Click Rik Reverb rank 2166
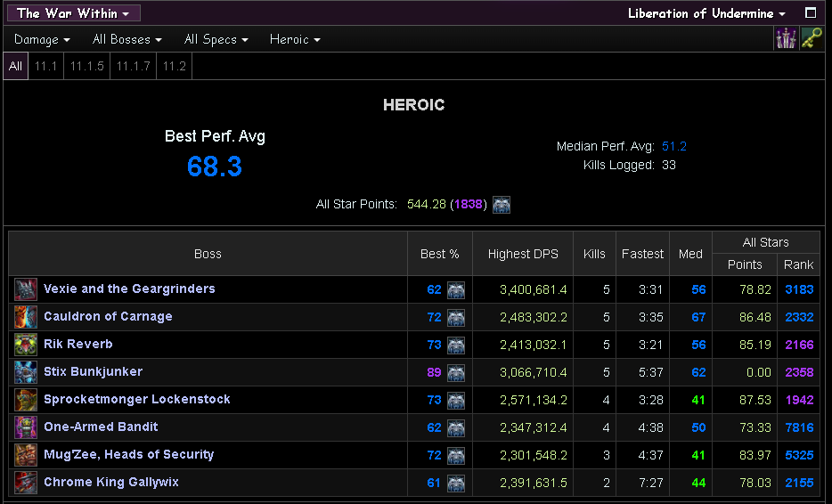 799,345
